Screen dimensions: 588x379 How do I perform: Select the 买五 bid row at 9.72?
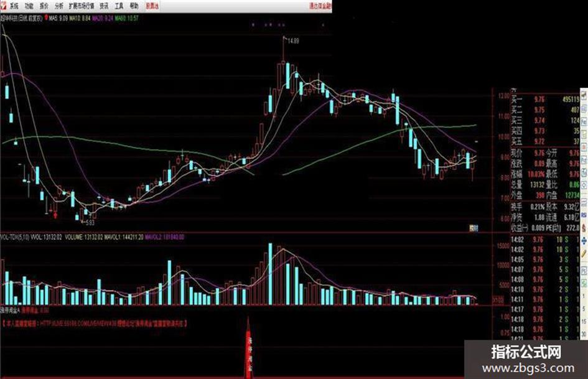(x=545, y=141)
